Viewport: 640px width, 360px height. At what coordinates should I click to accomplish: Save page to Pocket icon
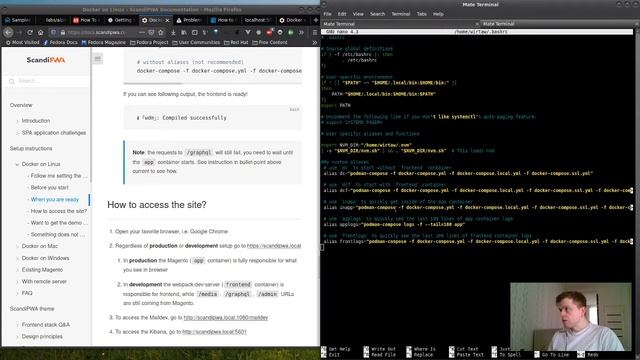coord(151,32)
